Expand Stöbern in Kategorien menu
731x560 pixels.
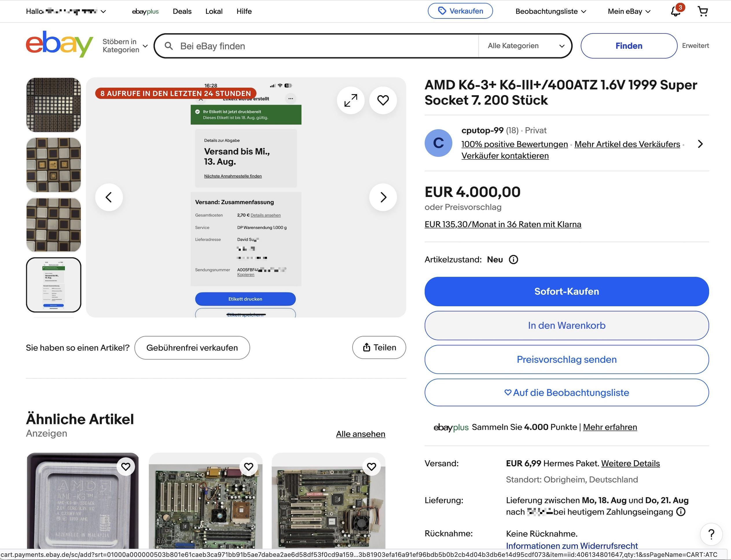(125, 46)
